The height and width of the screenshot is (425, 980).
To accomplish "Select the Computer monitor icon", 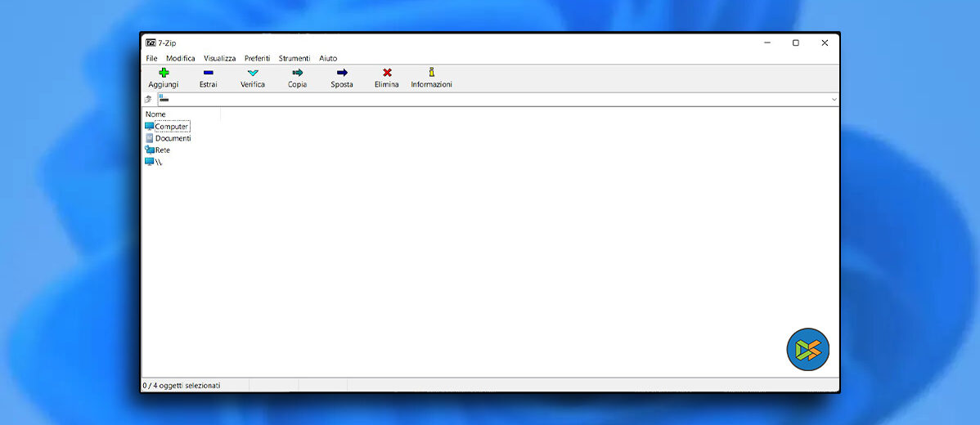I will 150,126.
